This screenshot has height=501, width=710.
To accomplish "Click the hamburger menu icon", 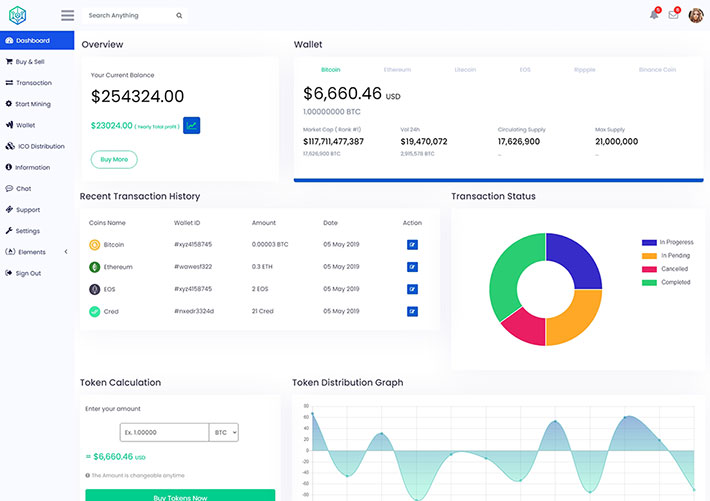I will 67,16.
